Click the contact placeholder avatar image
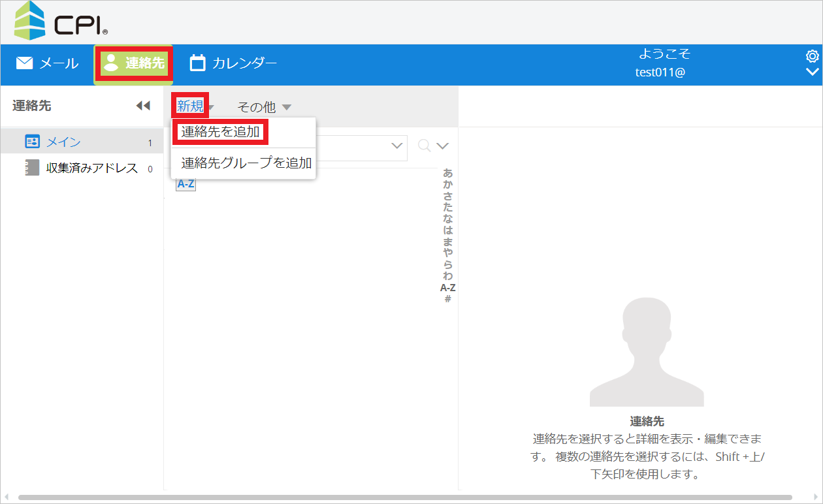823x504 pixels. (646, 353)
